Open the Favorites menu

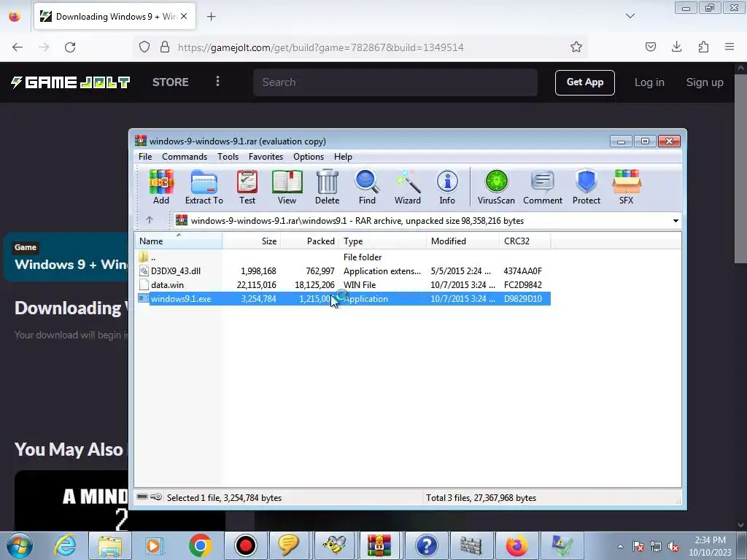[266, 157]
